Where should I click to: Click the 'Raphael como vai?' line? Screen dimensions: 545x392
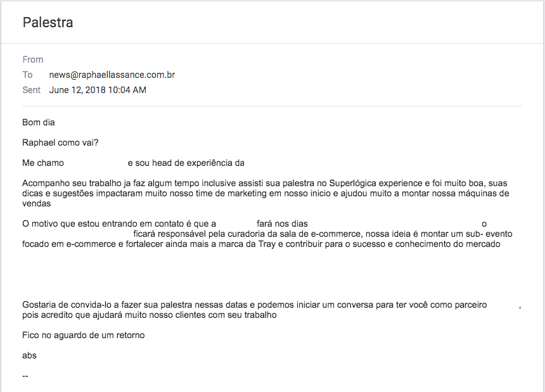pyautogui.click(x=60, y=142)
